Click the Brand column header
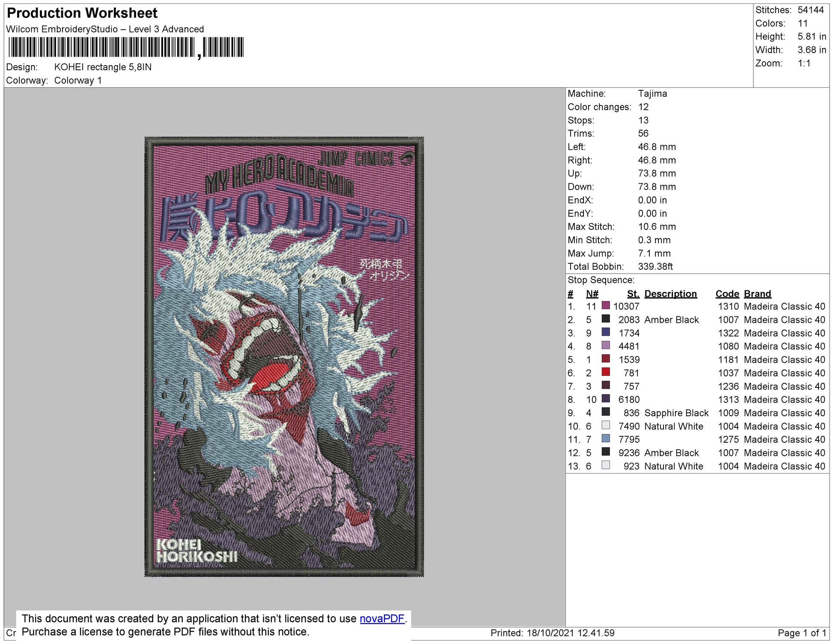 click(x=757, y=294)
